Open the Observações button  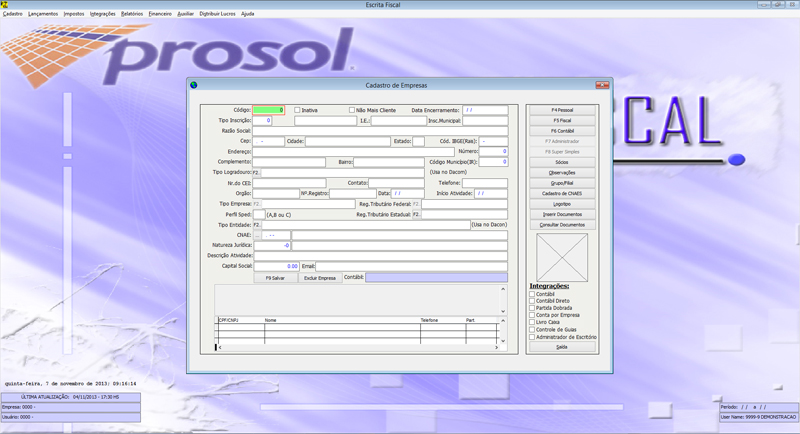(x=562, y=173)
